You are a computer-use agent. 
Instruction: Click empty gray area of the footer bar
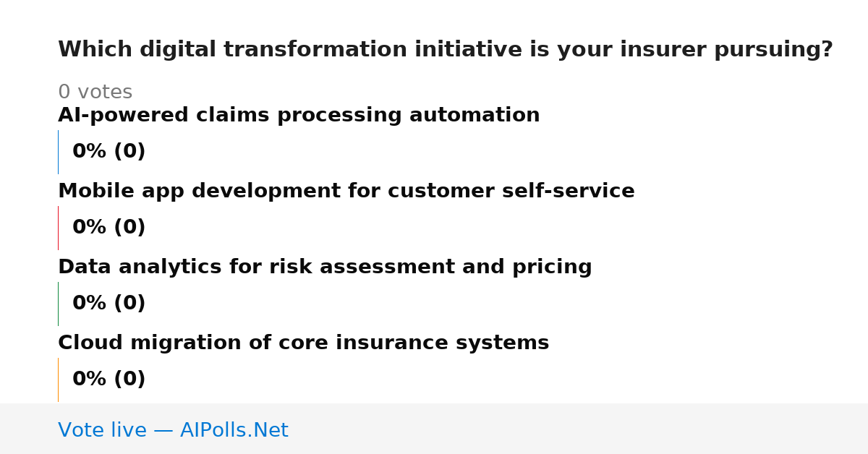579,429
